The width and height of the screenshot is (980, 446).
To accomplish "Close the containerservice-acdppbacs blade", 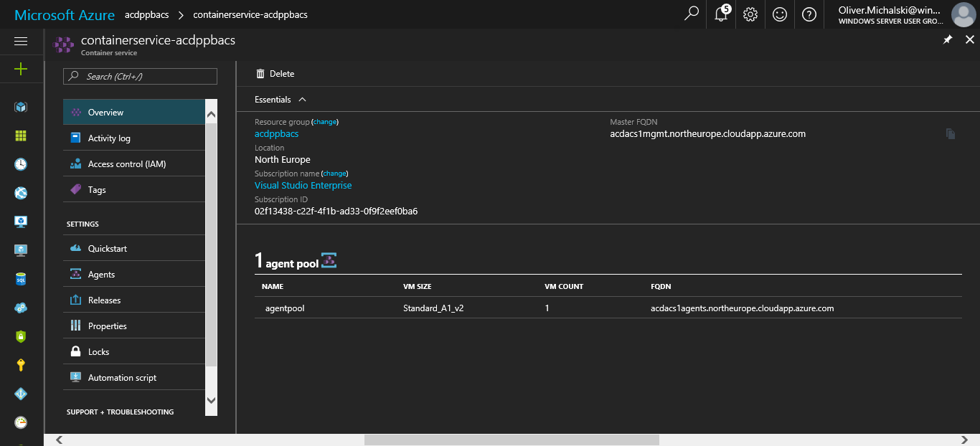I will 970,40.
